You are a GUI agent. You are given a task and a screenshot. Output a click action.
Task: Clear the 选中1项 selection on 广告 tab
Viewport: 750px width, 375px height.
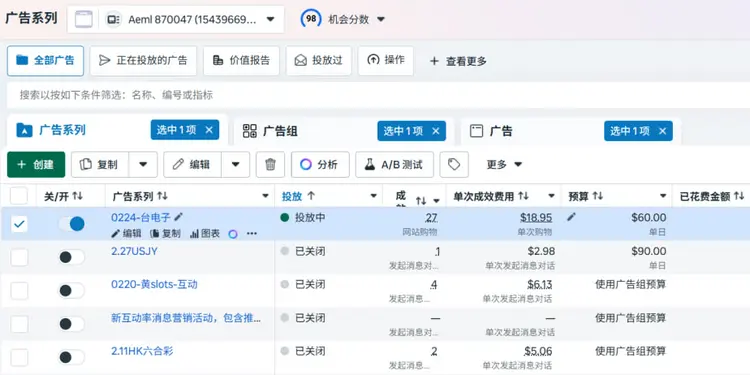pos(662,131)
